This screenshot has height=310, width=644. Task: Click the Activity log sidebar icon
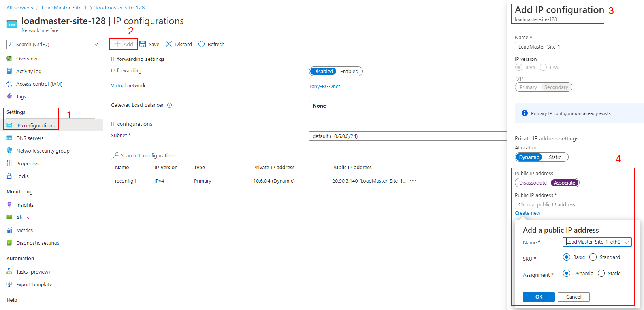click(x=9, y=71)
